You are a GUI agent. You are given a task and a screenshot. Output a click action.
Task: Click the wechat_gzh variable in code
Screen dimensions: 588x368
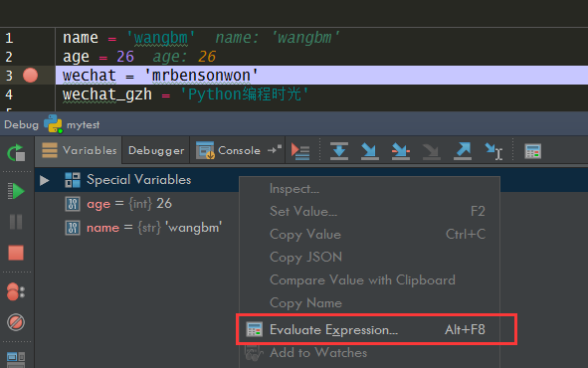(x=107, y=94)
